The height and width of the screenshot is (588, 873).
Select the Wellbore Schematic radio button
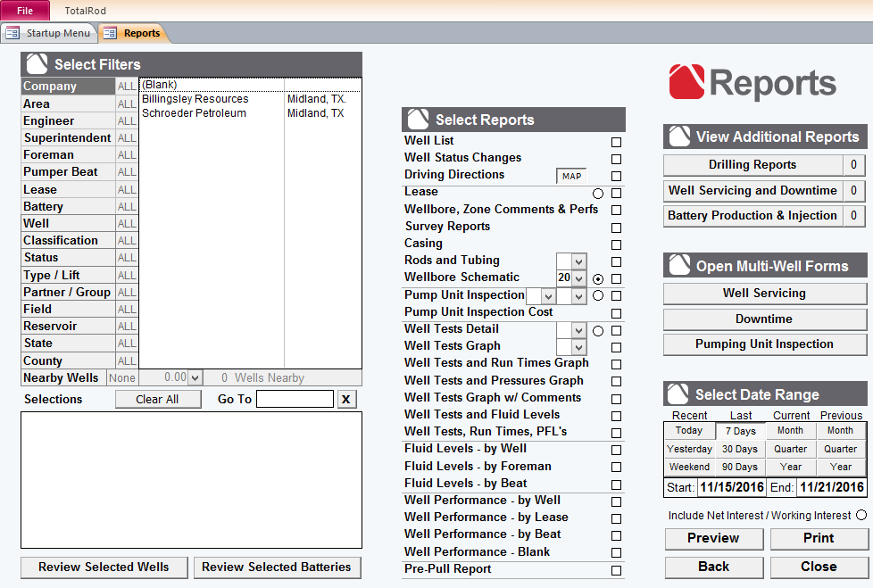[598, 278]
